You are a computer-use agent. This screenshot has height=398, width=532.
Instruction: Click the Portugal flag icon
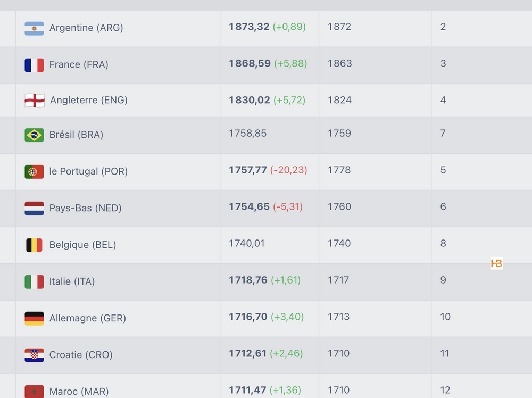tap(34, 172)
